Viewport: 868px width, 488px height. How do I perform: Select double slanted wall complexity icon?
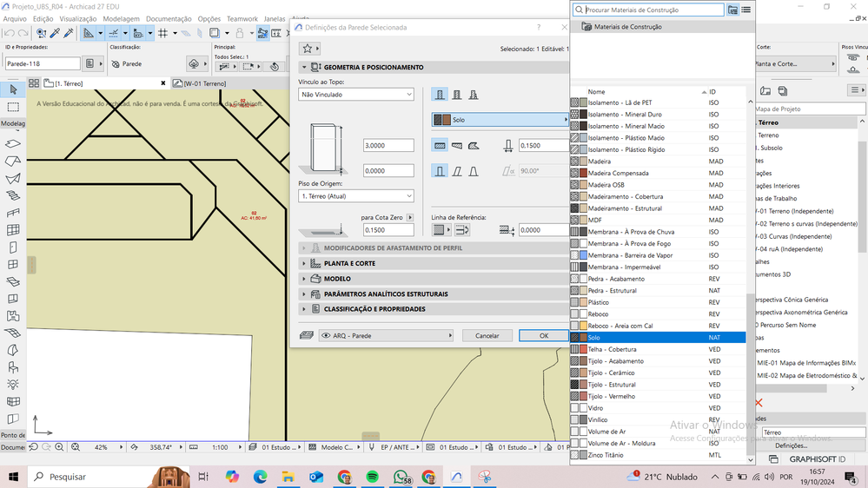coord(474,171)
